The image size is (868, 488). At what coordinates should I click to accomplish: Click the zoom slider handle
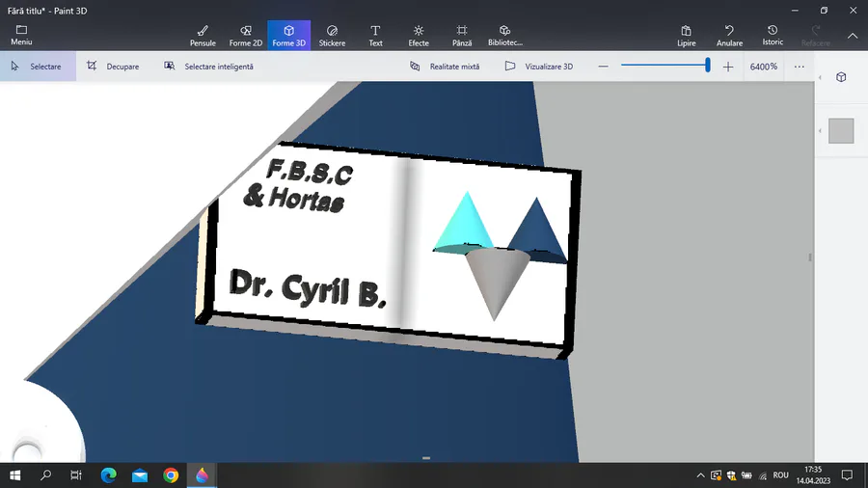point(708,66)
